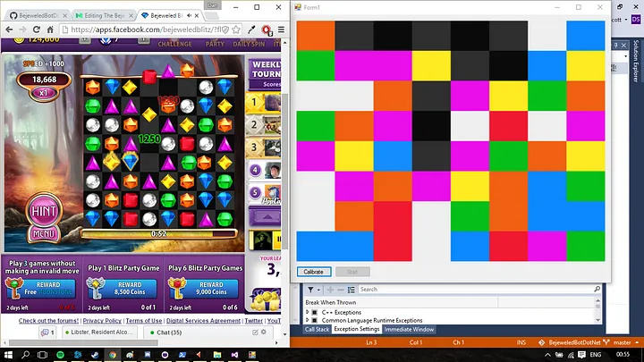Switch to BejeweledBotD GitHub tab
The width and height of the screenshot is (644, 362).
38,15
